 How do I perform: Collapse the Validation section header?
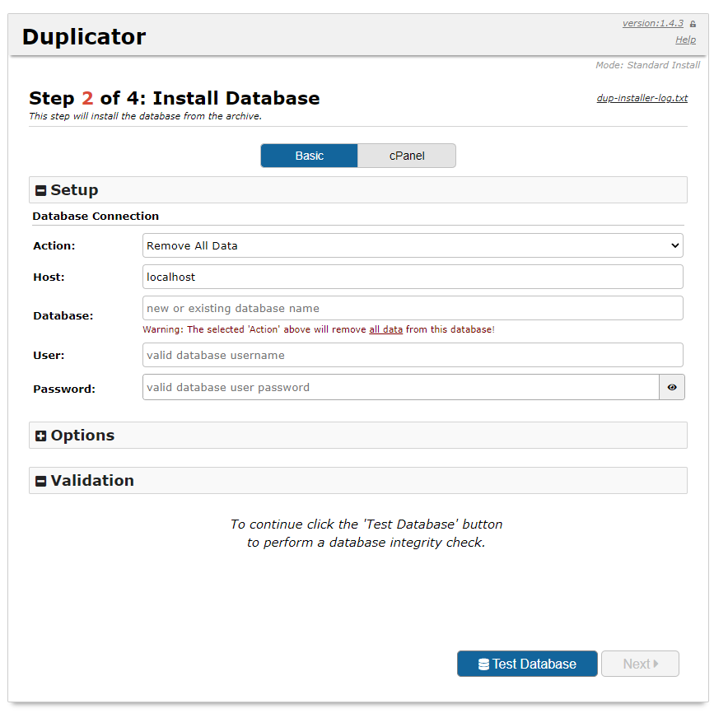358,480
